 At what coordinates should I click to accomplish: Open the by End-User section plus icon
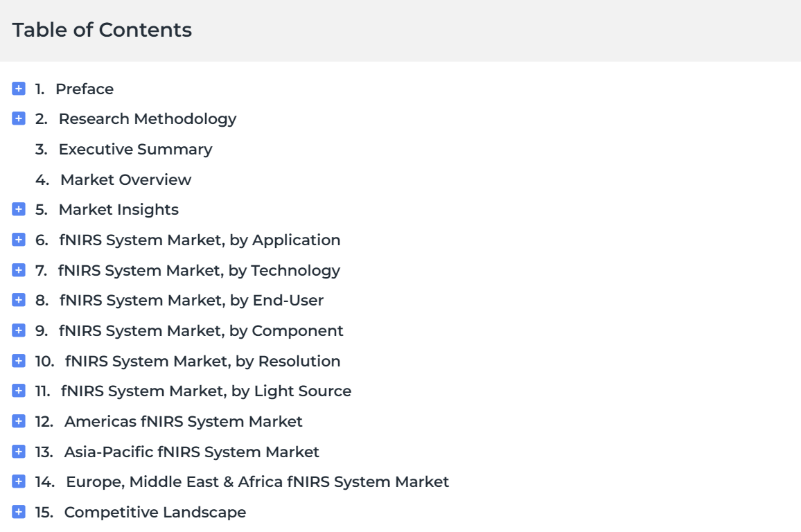[x=19, y=300]
